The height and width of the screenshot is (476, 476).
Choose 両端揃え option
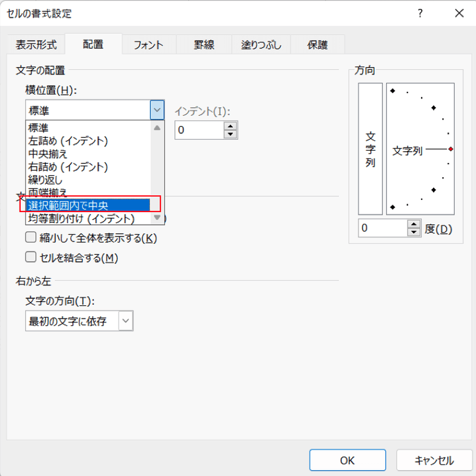(88, 192)
